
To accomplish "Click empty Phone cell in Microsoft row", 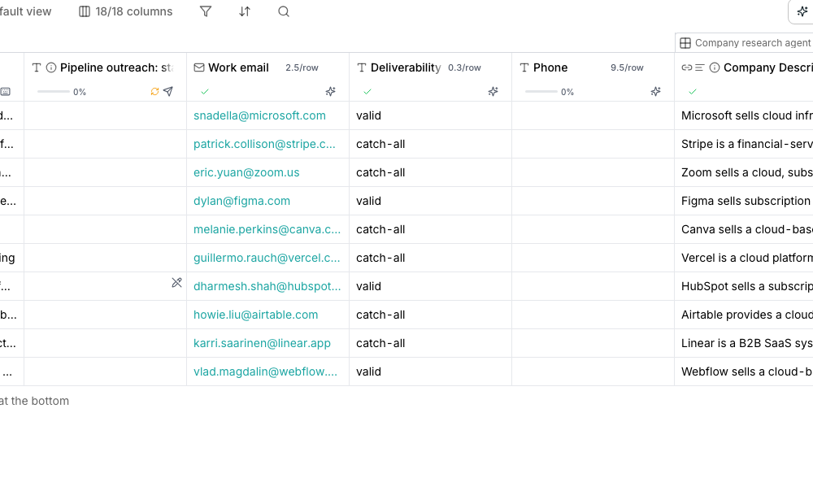I will coord(593,115).
